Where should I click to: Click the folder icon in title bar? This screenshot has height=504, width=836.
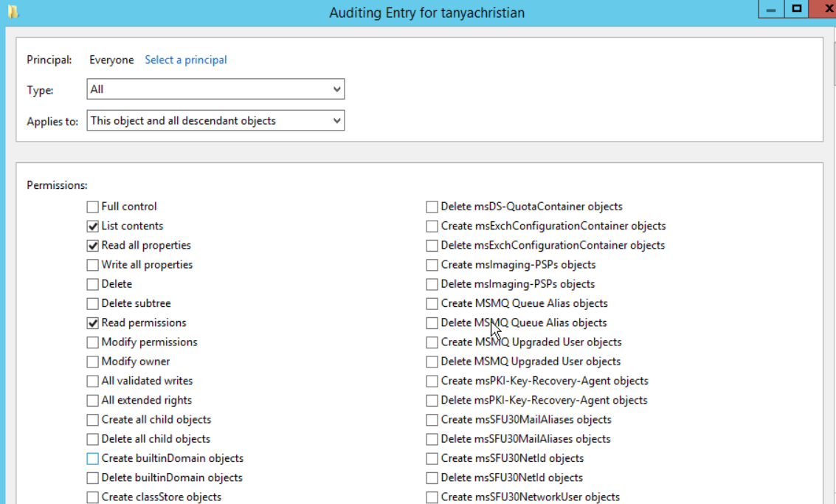[x=13, y=11]
